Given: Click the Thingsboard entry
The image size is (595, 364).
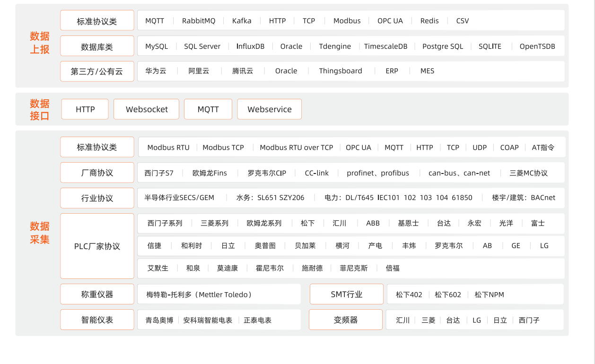Looking at the screenshot, I should [341, 71].
